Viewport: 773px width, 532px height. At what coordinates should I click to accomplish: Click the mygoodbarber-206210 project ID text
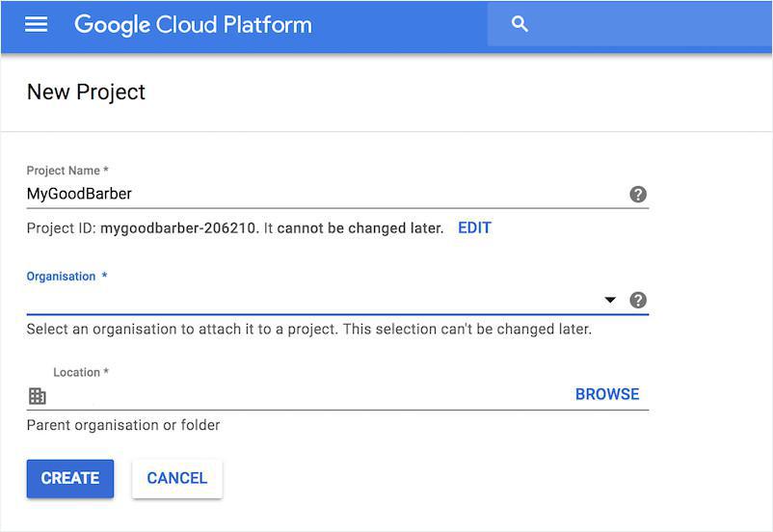coord(179,228)
